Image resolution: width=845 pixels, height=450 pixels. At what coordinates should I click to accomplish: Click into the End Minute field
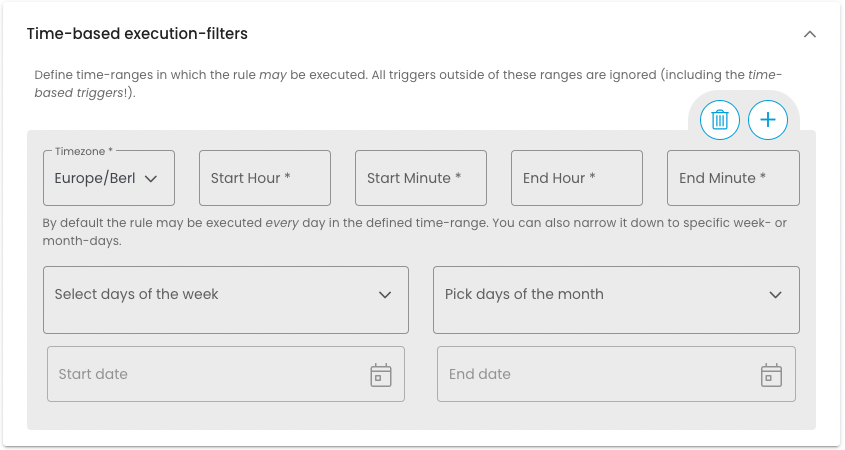[733, 178]
